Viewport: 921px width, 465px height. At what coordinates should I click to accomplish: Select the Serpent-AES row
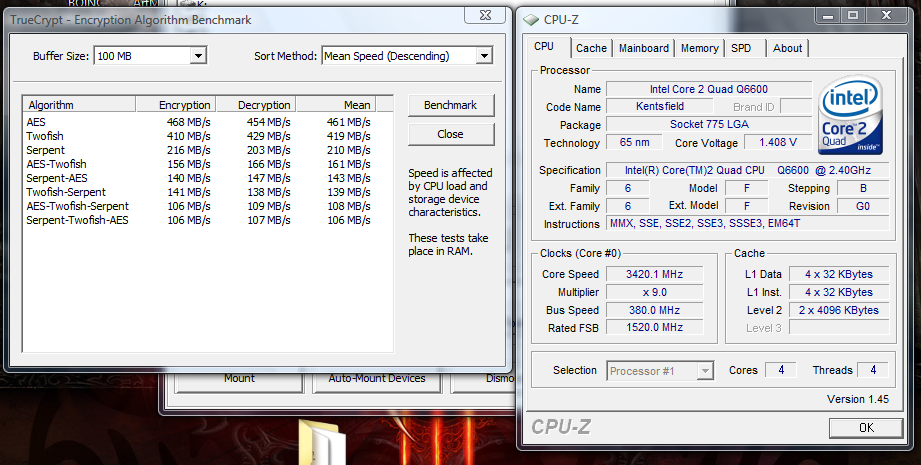click(199, 178)
